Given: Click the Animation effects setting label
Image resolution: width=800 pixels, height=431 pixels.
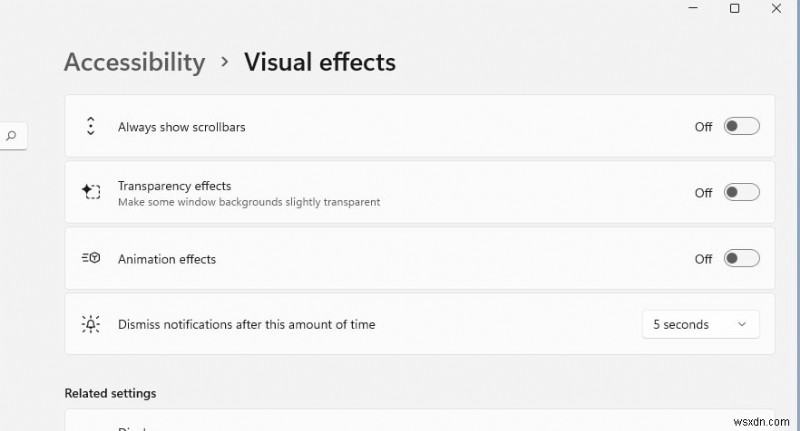Looking at the screenshot, I should coord(166,259).
